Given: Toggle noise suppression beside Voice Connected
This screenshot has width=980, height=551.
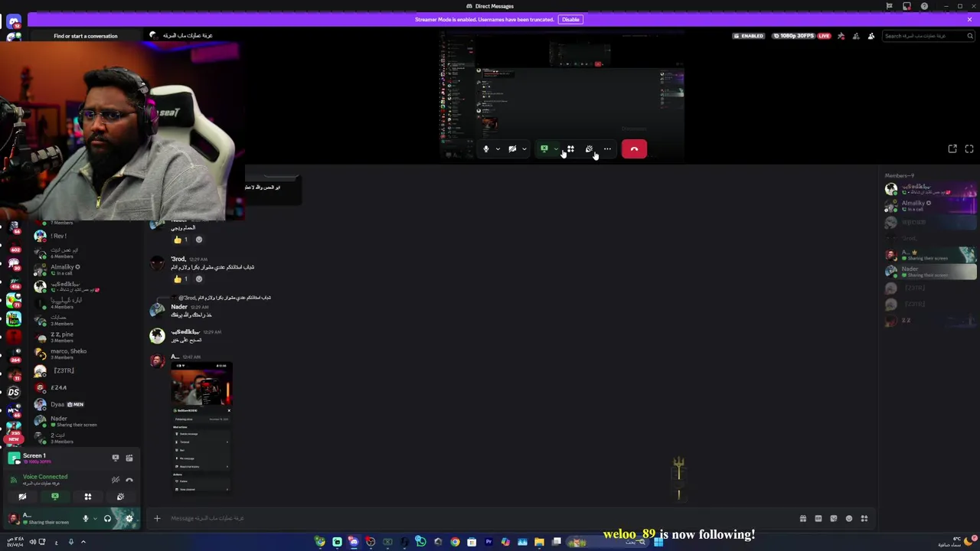Looking at the screenshot, I should pyautogui.click(x=116, y=480).
